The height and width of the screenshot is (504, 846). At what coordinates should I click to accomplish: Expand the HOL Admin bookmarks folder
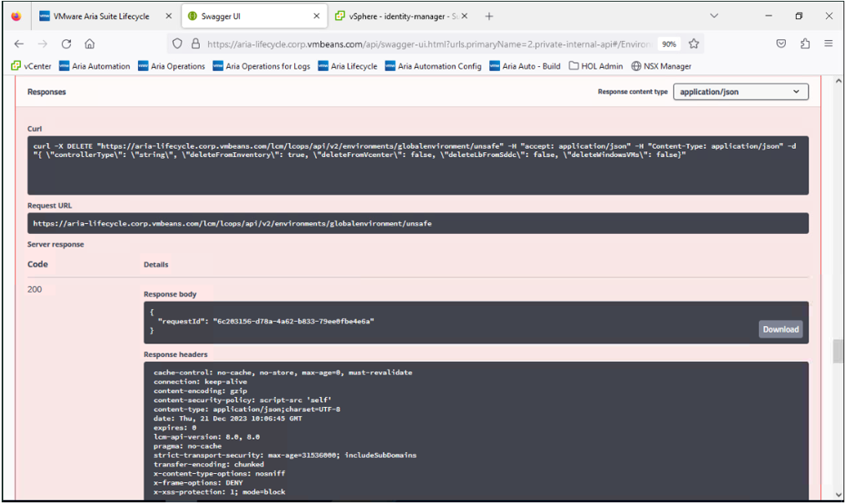(596, 66)
